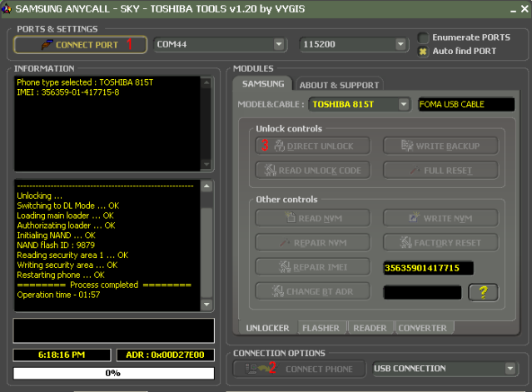Click the CONNECT PORT plug icon

47,44
